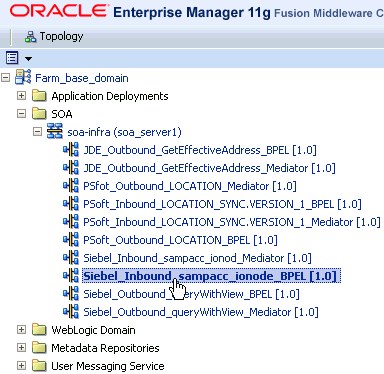This screenshot has width=384, height=374.
Task: Expand the Metadata Repositories folder
Action: [x=21, y=348]
